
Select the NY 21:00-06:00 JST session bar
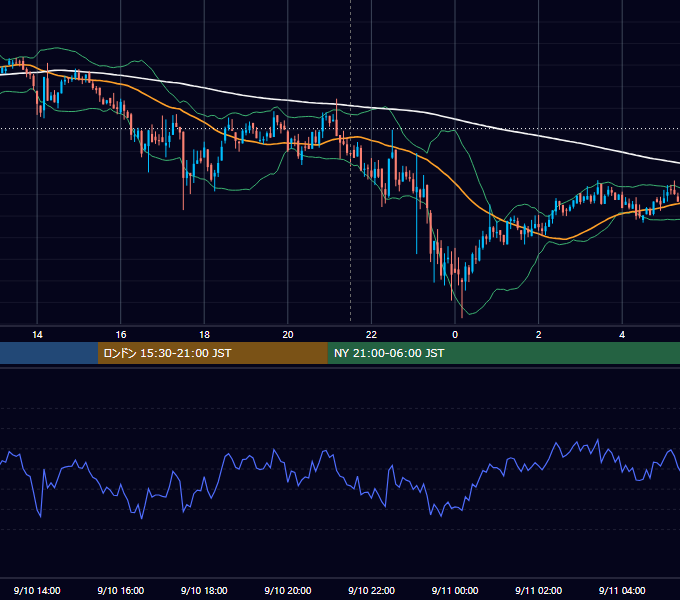pos(503,353)
